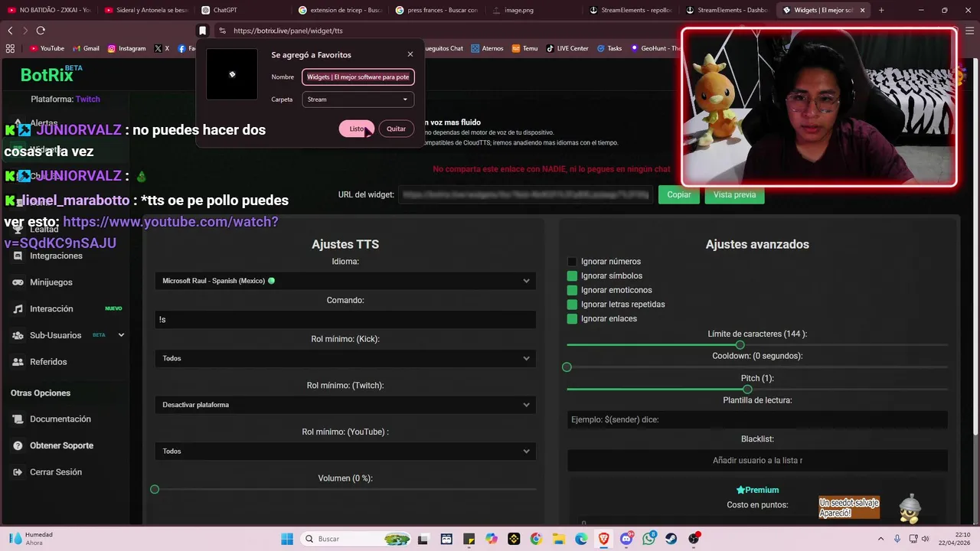The width and height of the screenshot is (980, 551).
Task: Click the Windows Start button
Action: (287, 539)
